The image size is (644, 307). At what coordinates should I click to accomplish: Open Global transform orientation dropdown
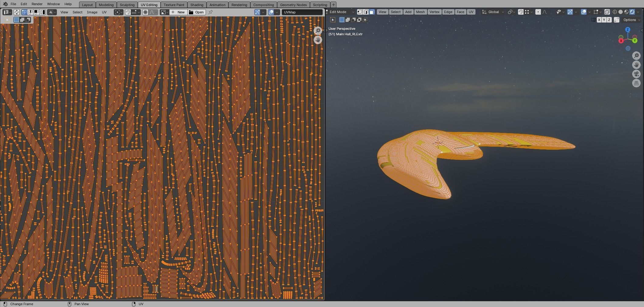pos(493,12)
